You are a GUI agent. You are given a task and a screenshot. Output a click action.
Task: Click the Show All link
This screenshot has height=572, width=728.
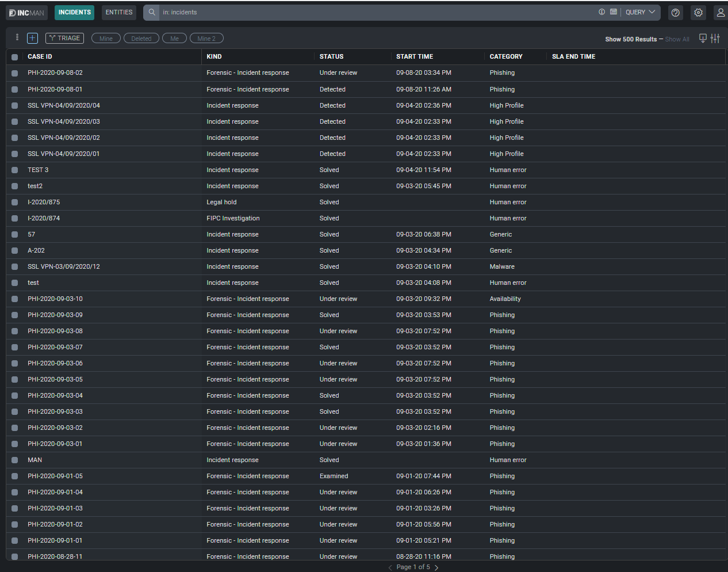pos(677,39)
